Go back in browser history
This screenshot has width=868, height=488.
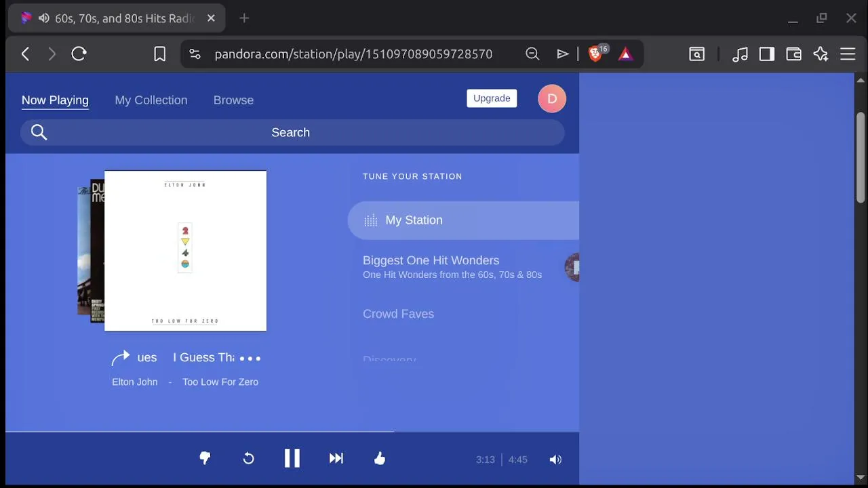tap(25, 54)
